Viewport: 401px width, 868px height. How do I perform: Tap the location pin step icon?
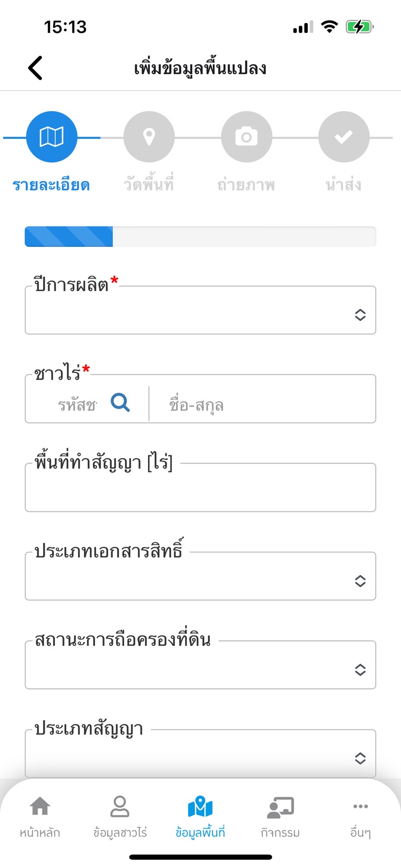(149, 137)
